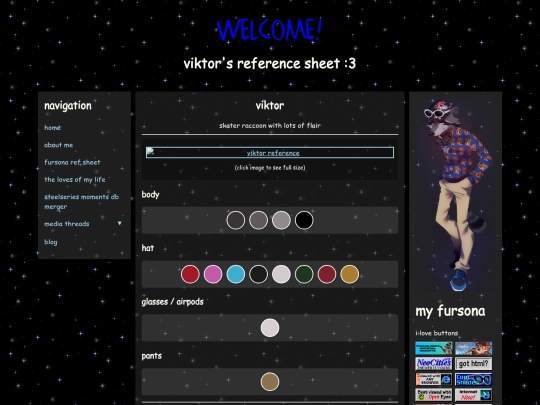Click the teal raccoon web badge

tap(434, 348)
